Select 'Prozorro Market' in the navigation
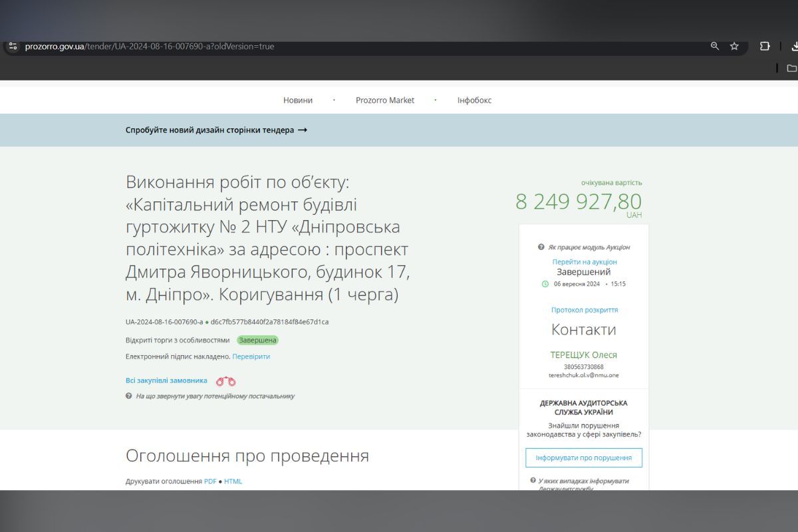The width and height of the screenshot is (798, 532). [x=386, y=100]
